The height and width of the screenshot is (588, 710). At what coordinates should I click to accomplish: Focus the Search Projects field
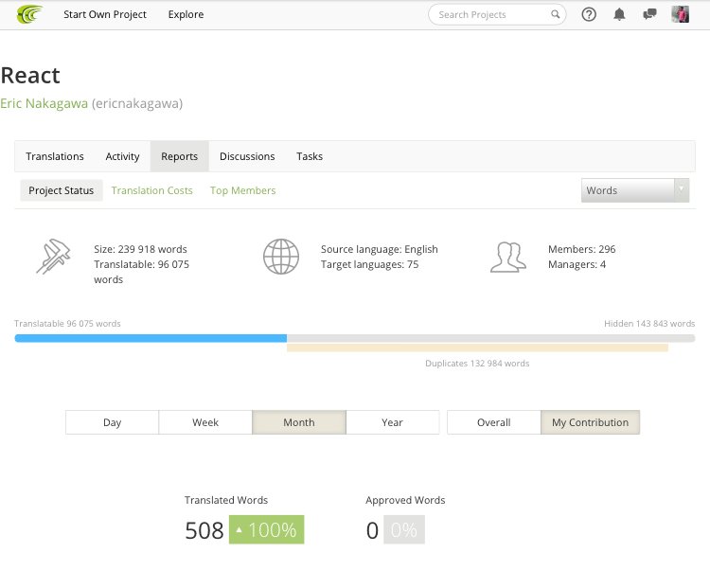click(497, 14)
